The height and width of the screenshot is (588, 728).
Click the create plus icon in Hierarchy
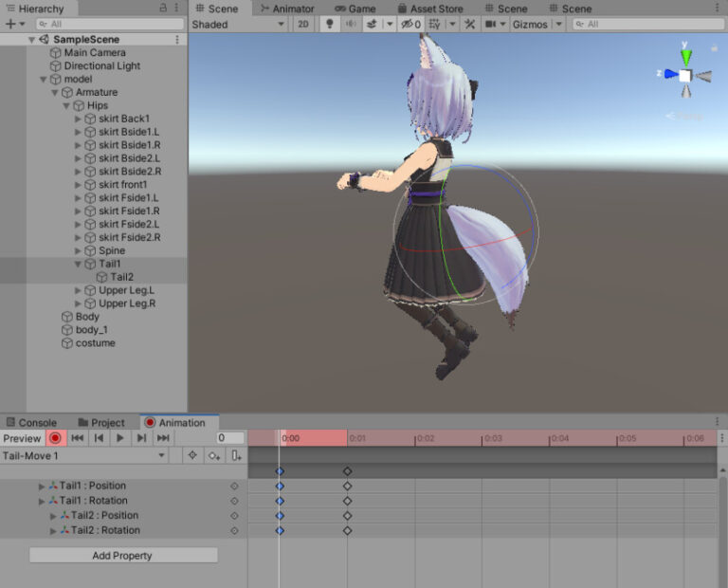pos(9,24)
